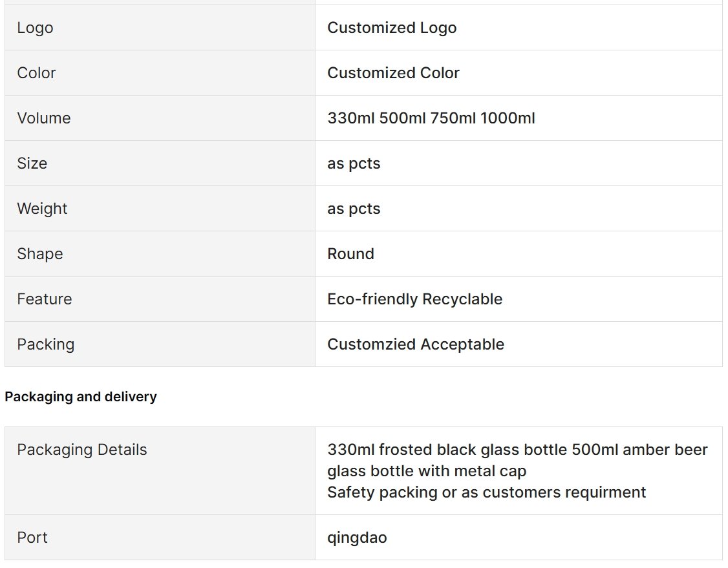The height and width of the screenshot is (568, 728).
Task: Select the Eco-friendly Recyclable text
Action: coord(414,299)
